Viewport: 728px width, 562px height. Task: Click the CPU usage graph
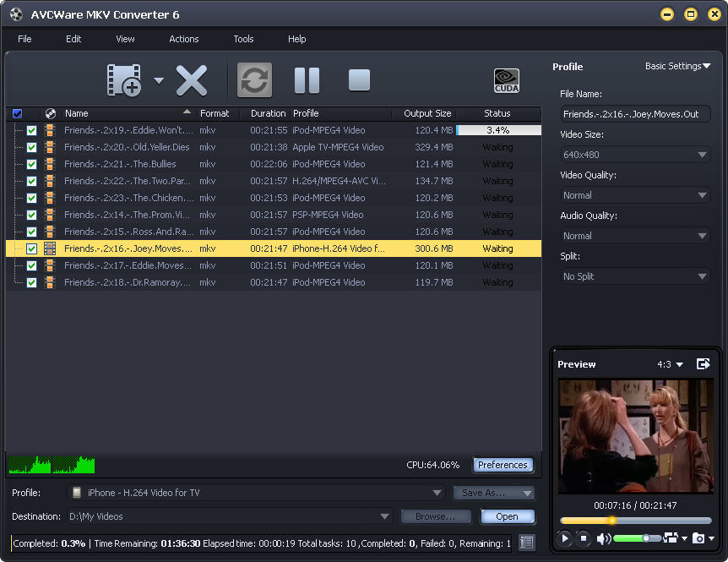click(52, 465)
